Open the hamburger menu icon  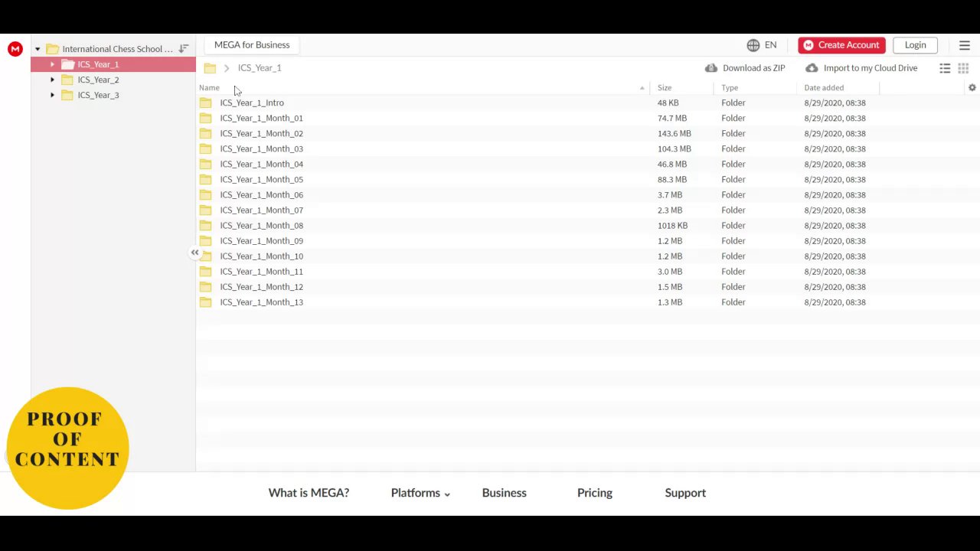(965, 45)
